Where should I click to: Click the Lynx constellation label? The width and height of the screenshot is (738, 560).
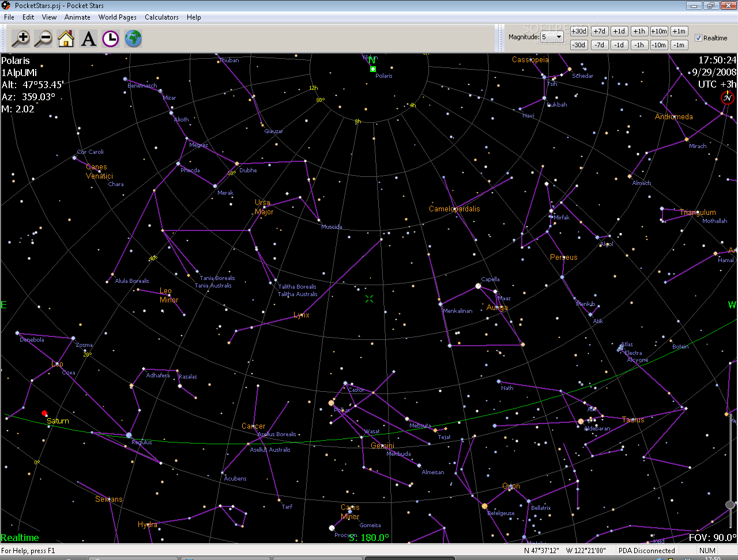click(302, 315)
